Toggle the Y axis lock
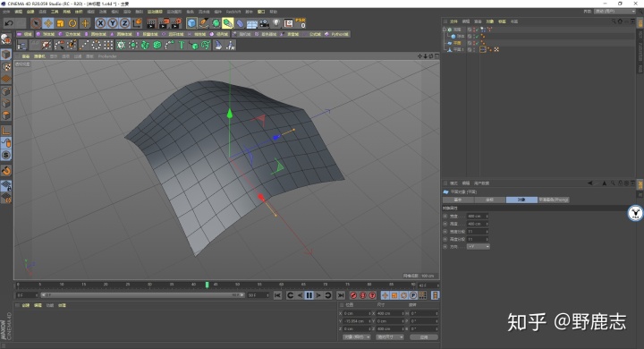 coord(113,23)
